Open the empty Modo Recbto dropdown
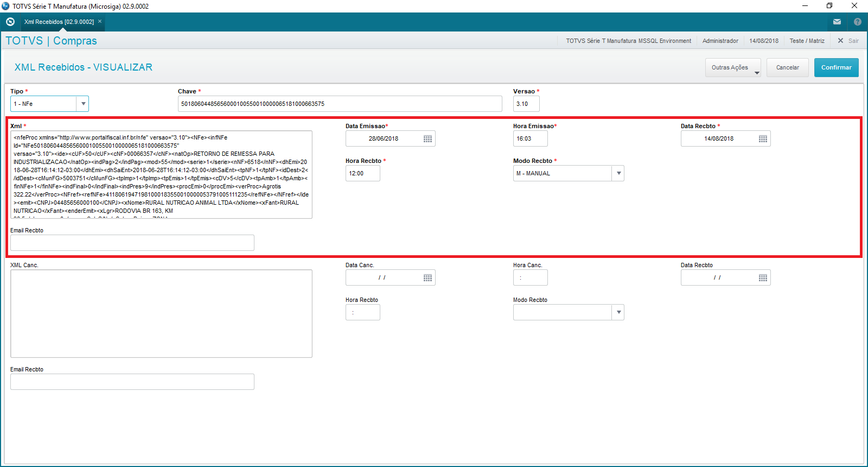 618,313
